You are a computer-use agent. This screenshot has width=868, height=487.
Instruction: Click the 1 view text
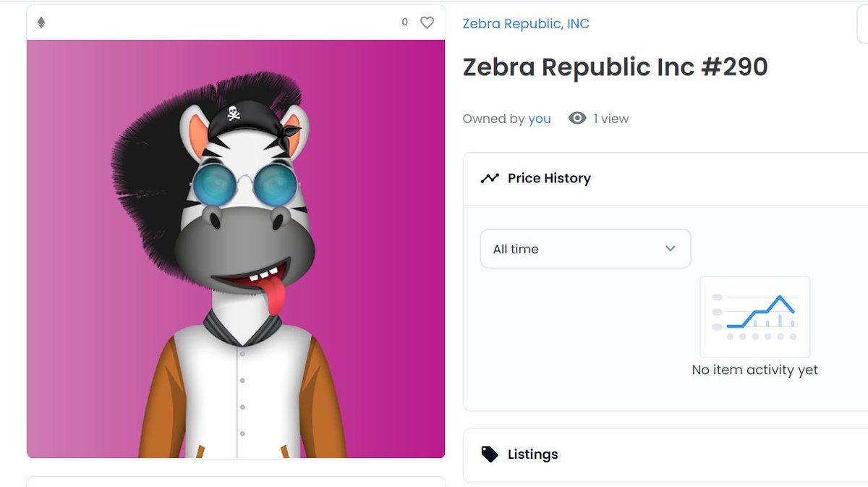click(x=611, y=119)
